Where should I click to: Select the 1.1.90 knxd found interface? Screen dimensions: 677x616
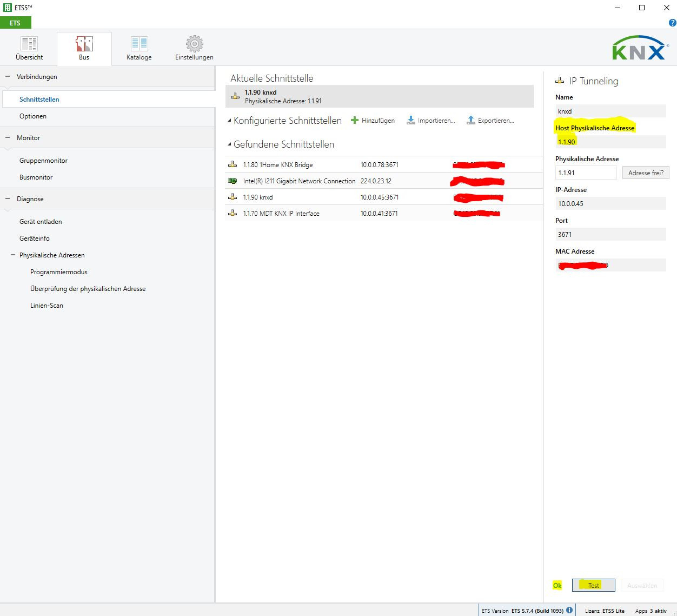[384, 197]
